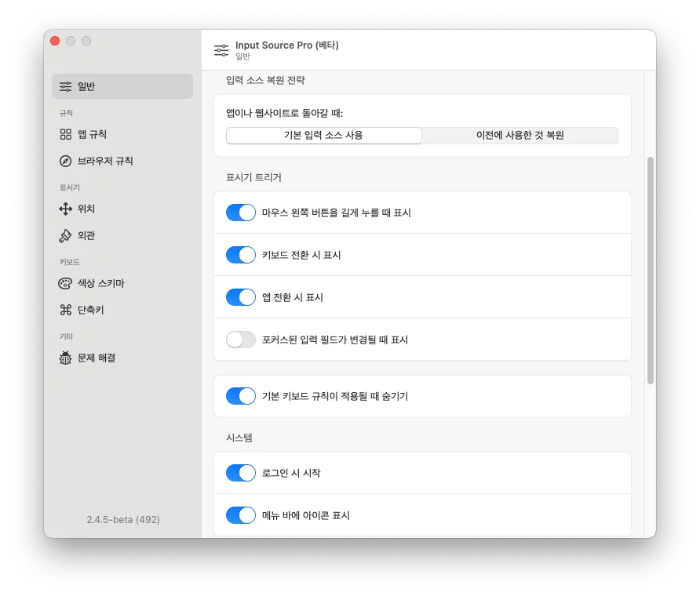This screenshot has height=596, width=700.
Task: Click the paintbrush icon for 외관
Action: (65, 235)
